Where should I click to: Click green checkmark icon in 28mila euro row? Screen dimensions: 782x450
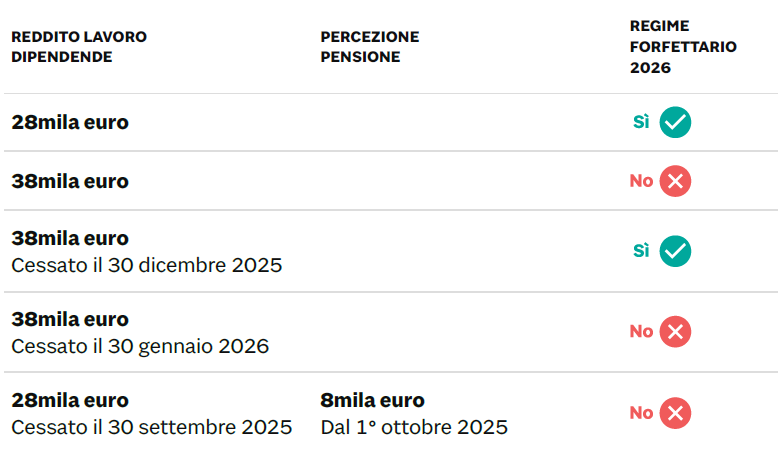tap(676, 122)
